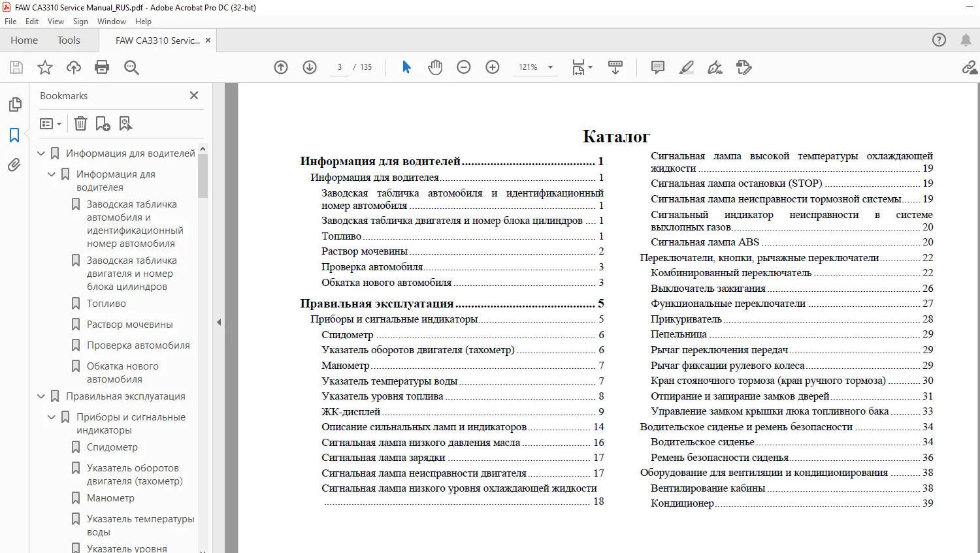Switch to the Tools tab

[69, 40]
